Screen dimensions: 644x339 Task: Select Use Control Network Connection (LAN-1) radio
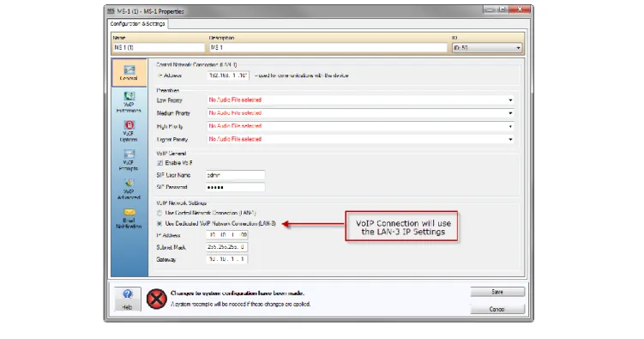[159, 213]
